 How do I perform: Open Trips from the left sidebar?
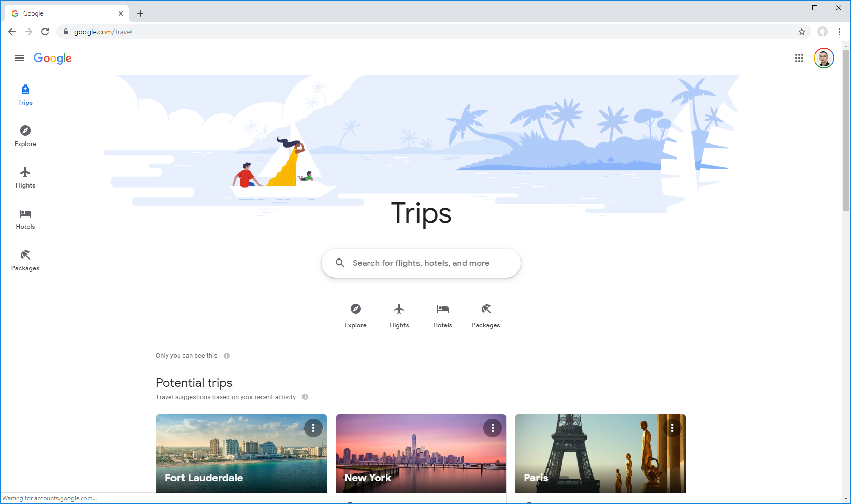click(25, 94)
